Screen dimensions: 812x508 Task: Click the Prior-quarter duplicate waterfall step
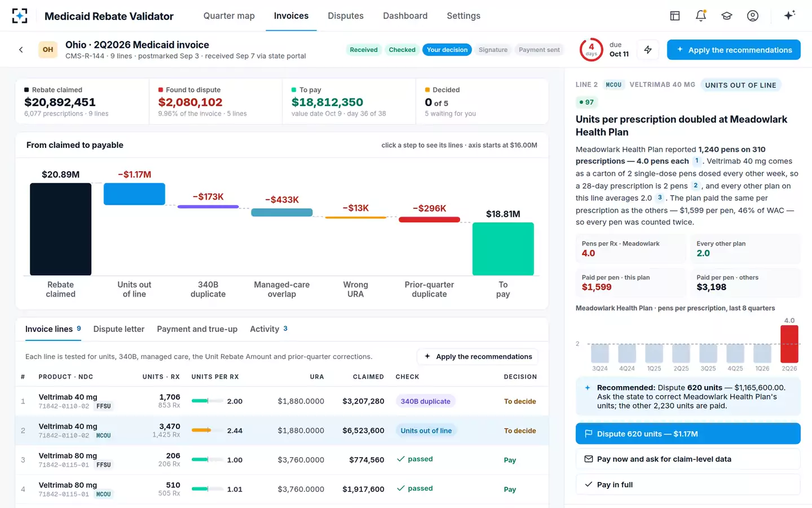coord(429,220)
